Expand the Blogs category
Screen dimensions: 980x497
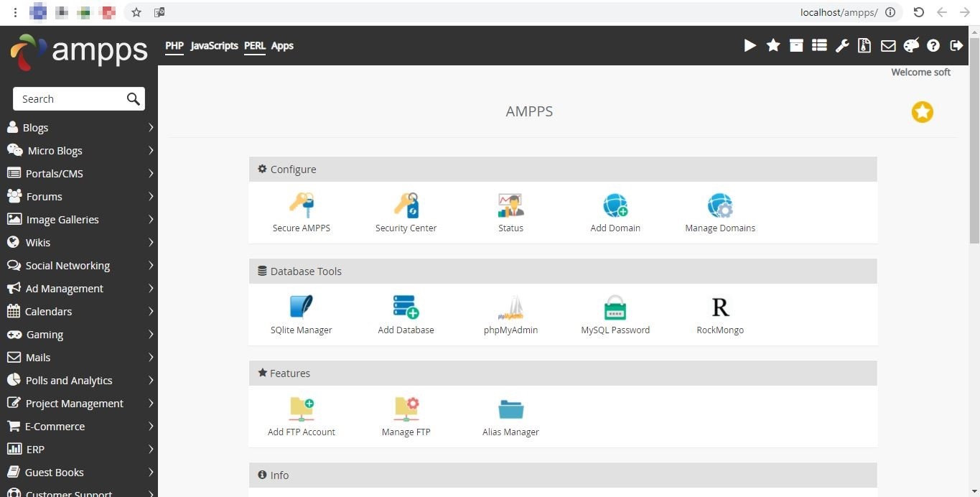pos(79,128)
